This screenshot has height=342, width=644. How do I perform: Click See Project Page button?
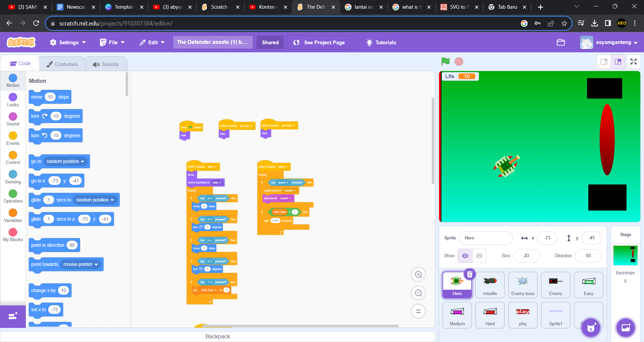click(318, 43)
